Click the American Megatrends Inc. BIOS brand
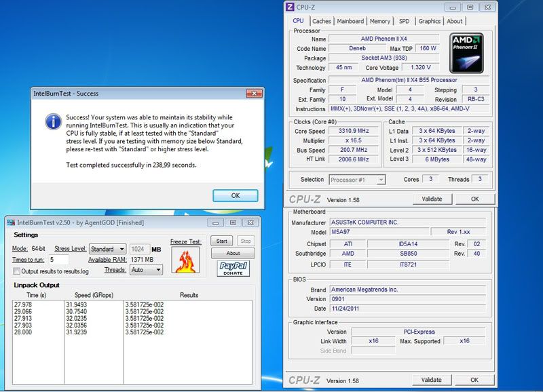The image size is (543, 392). [x=408, y=289]
